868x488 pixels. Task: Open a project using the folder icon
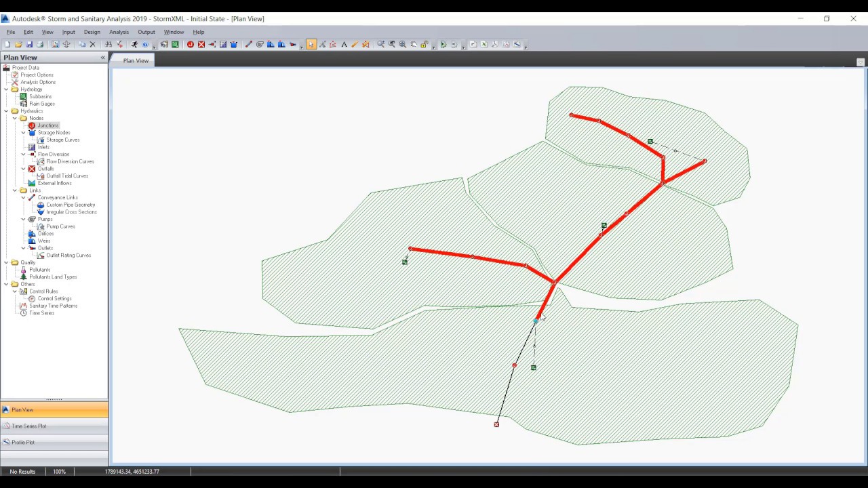tap(18, 45)
